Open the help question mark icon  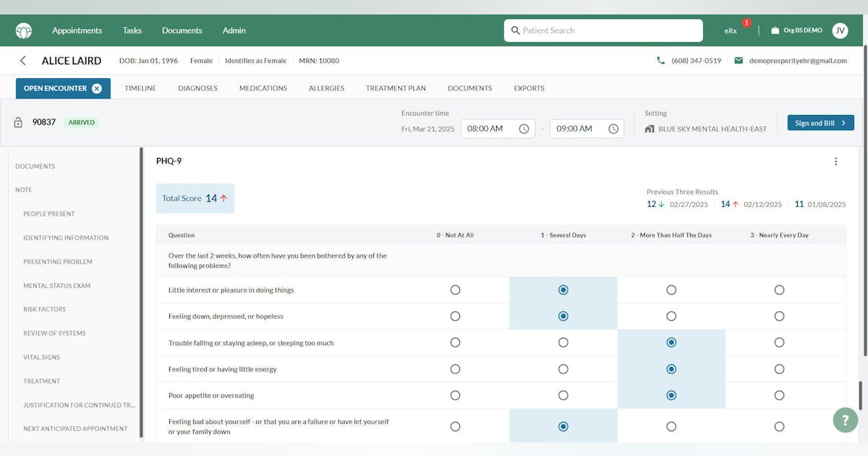[x=845, y=420]
